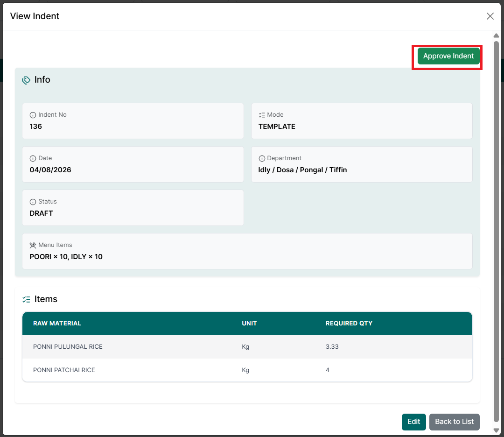Open the Edit button
Screen dimensions: 504x437
[413, 422]
